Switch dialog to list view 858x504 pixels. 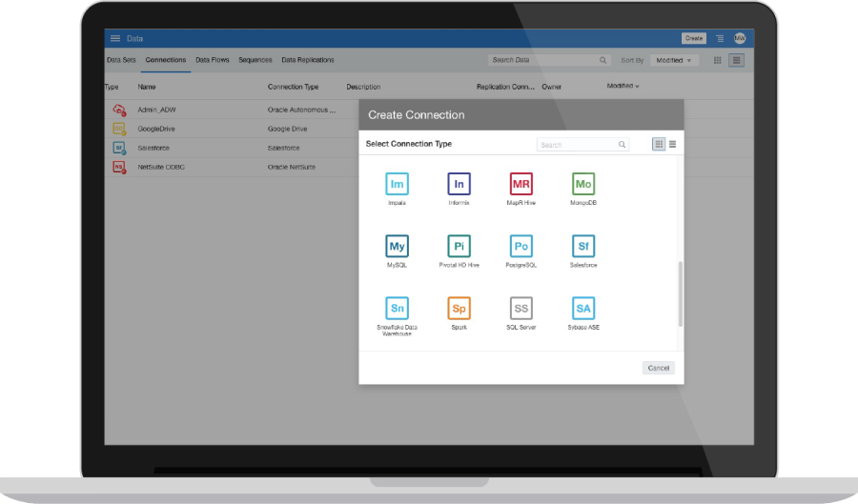click(x=672, y=144)
